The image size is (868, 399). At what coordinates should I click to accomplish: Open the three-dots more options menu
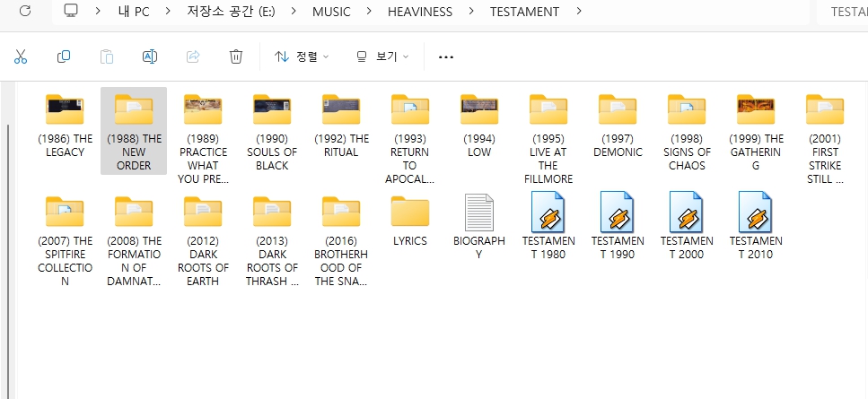coord(445,56)
